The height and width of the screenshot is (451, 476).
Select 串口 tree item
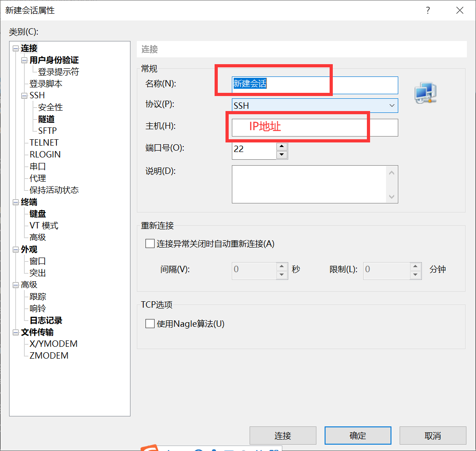(38, 167)
